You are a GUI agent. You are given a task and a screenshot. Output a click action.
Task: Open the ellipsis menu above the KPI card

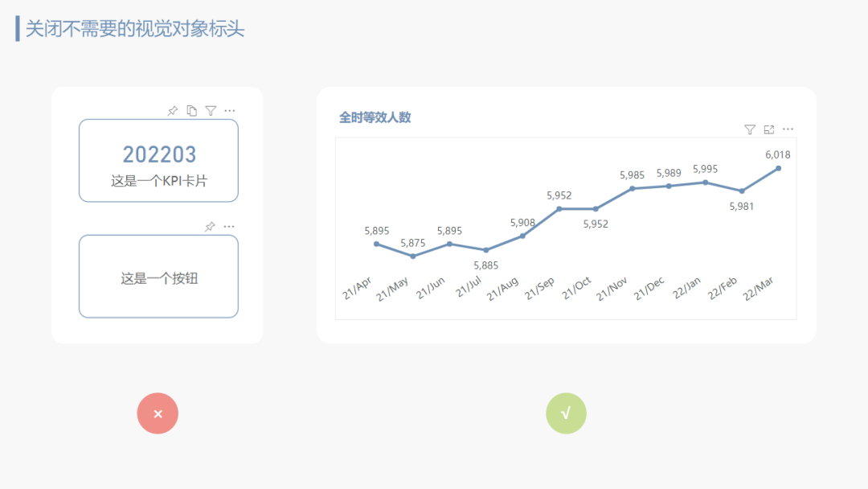[x=230, y=111]
